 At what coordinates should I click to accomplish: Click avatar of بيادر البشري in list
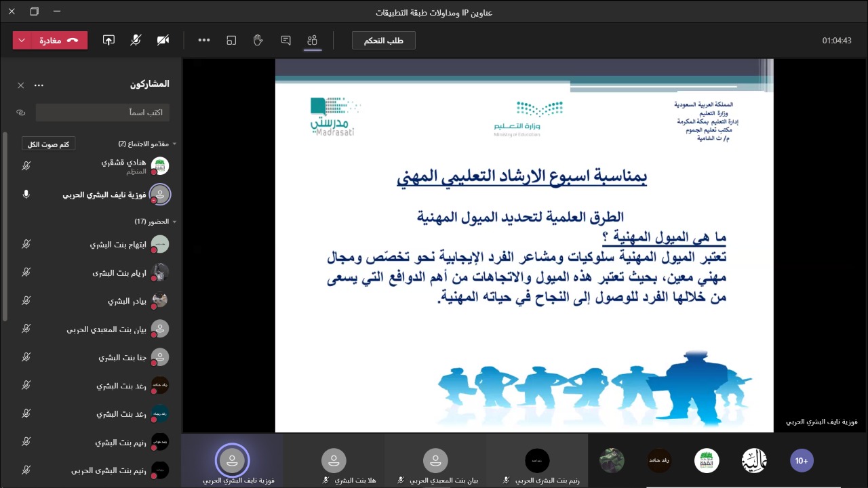(160, 300)
